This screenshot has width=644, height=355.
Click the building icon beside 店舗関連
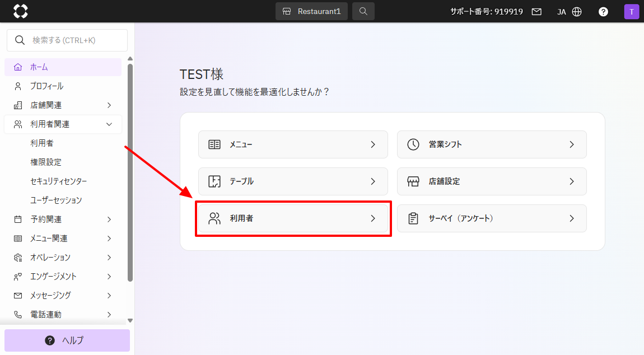point(18,105)
